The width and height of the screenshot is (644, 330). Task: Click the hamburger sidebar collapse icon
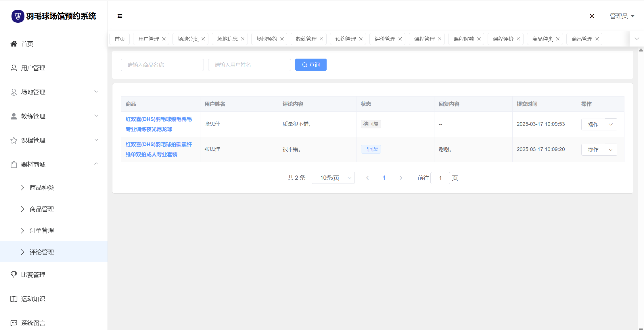120,16
